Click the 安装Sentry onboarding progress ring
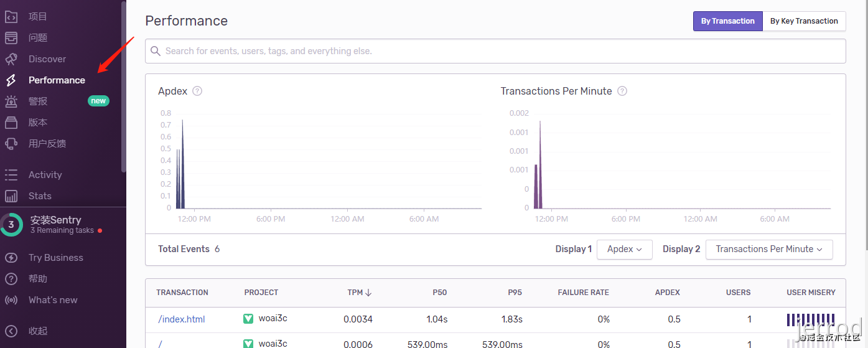 point(11,225)
